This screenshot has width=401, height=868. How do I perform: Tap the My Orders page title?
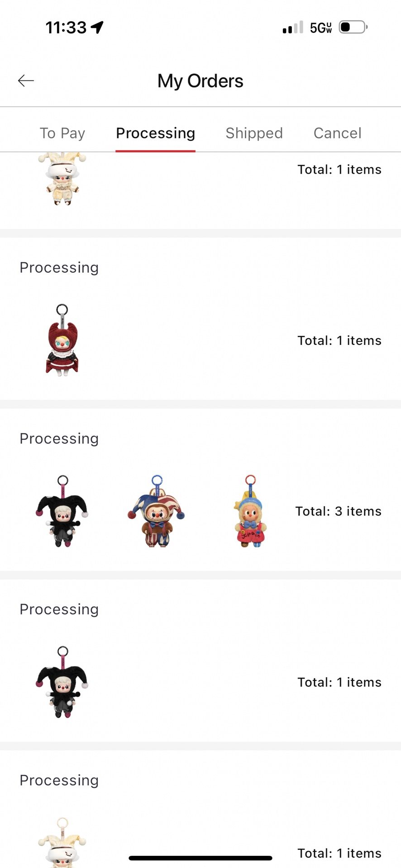[200, 81]
